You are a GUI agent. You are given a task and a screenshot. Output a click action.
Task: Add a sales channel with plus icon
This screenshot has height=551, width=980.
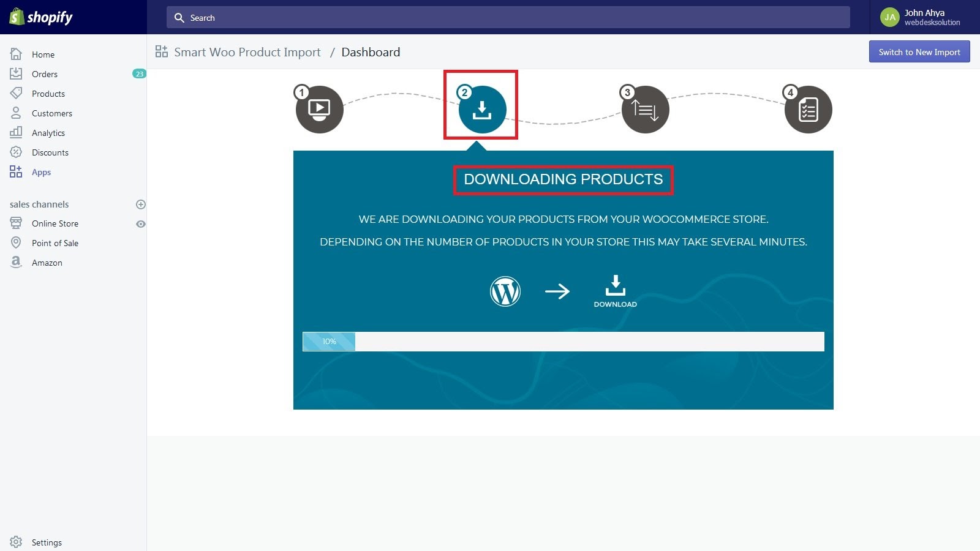coord(140,204)
